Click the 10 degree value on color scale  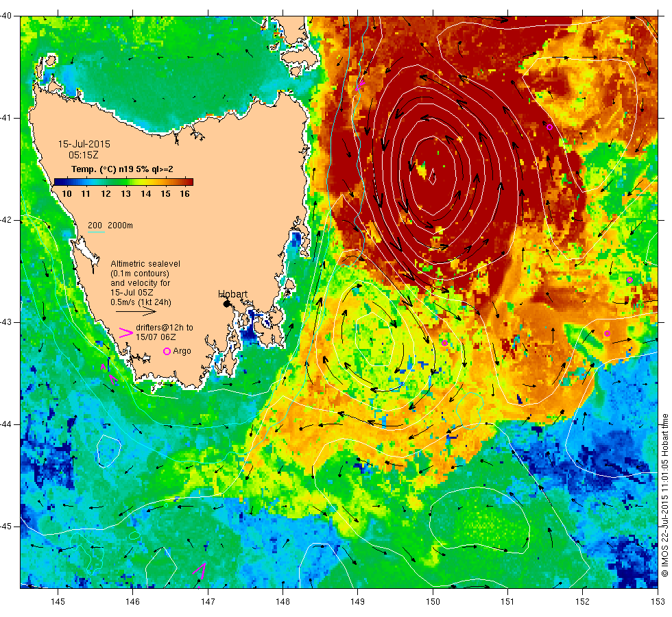(67, 193)
